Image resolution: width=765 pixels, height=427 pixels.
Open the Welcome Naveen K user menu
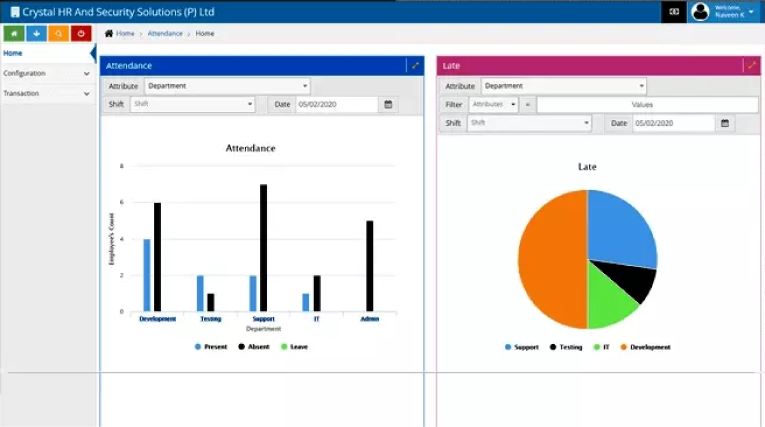(x=737, y=11)
